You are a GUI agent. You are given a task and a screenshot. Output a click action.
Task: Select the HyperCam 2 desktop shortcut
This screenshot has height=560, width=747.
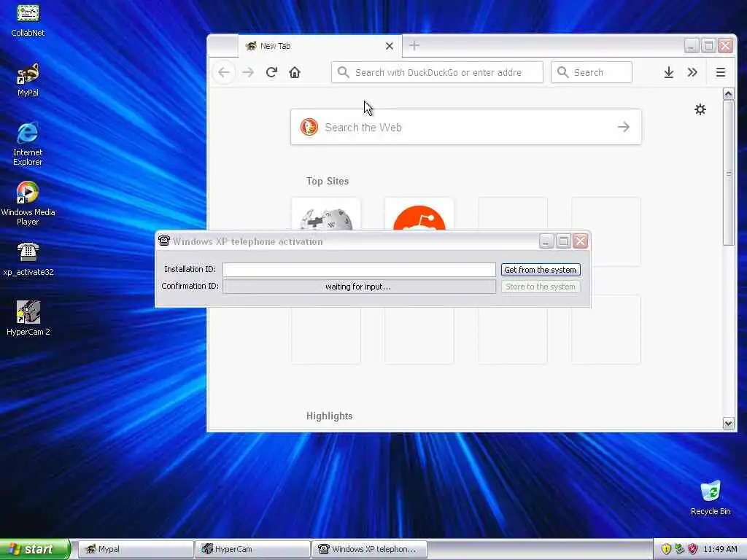coord(28,318)
